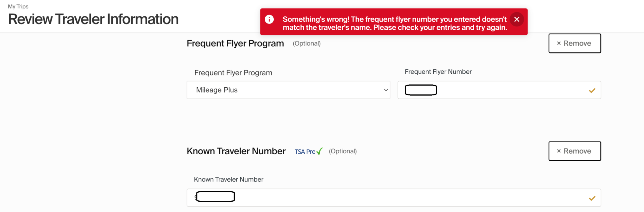Click the Known Traveler Number field label
The image size is (644, 212).
click(x=228, y=179)
